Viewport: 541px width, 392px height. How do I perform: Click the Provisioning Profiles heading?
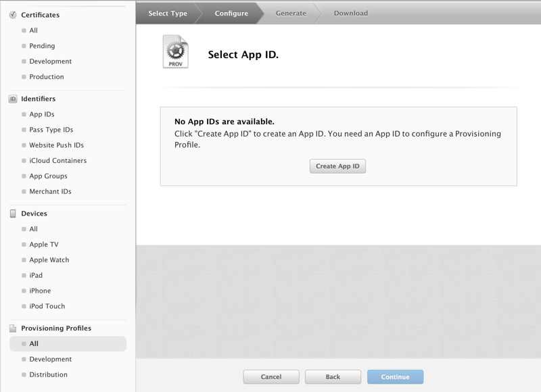(x=56, y=328)
